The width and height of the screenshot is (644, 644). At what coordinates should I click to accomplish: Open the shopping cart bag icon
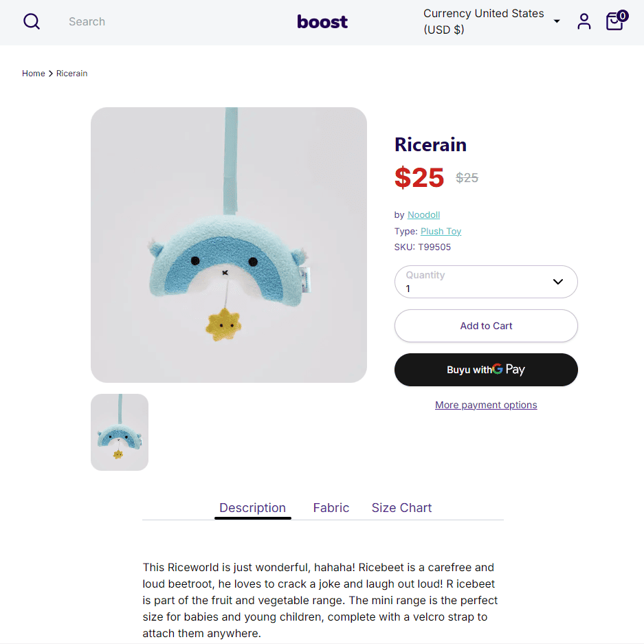(615, 21)
